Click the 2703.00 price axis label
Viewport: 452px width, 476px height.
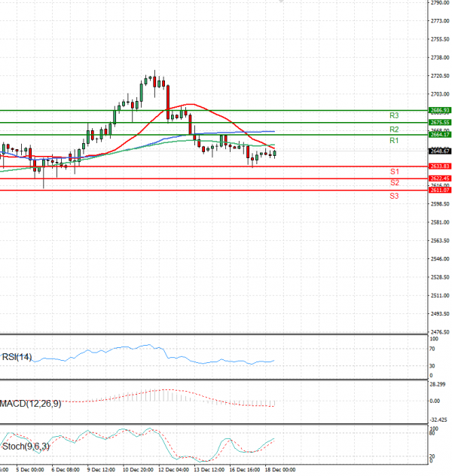440,94
